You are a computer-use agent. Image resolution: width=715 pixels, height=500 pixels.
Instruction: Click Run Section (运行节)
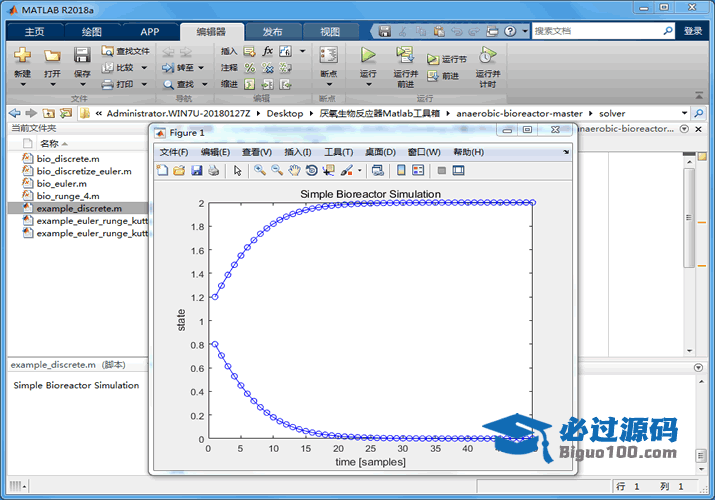446,59
